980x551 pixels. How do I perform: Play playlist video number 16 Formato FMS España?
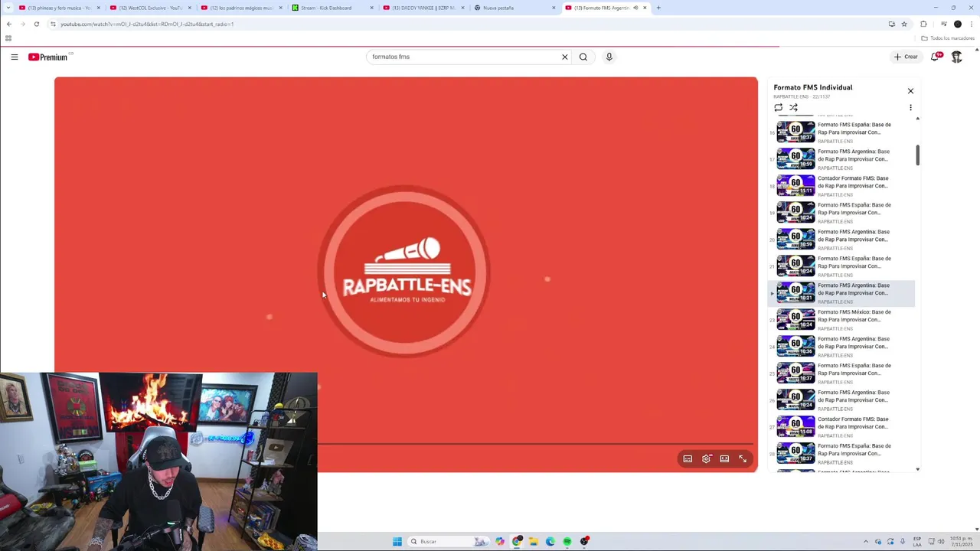point(842,132)
